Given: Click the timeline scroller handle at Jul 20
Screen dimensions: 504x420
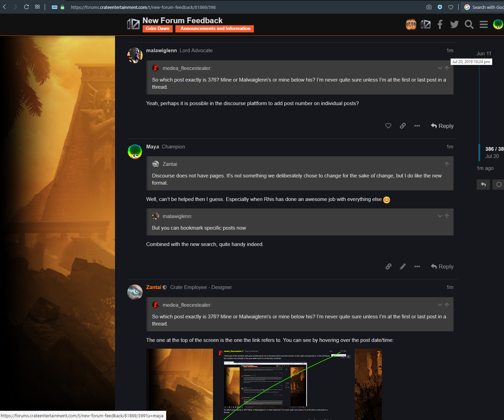Looking at the screenshot, I should 479,153.
